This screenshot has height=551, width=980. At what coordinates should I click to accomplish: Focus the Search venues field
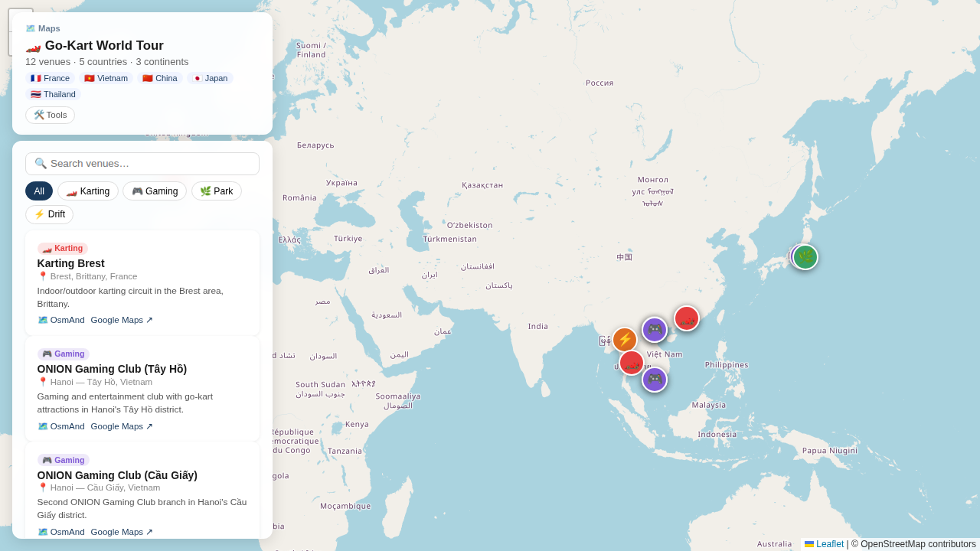pyautogui.click(x=142, y=164)
